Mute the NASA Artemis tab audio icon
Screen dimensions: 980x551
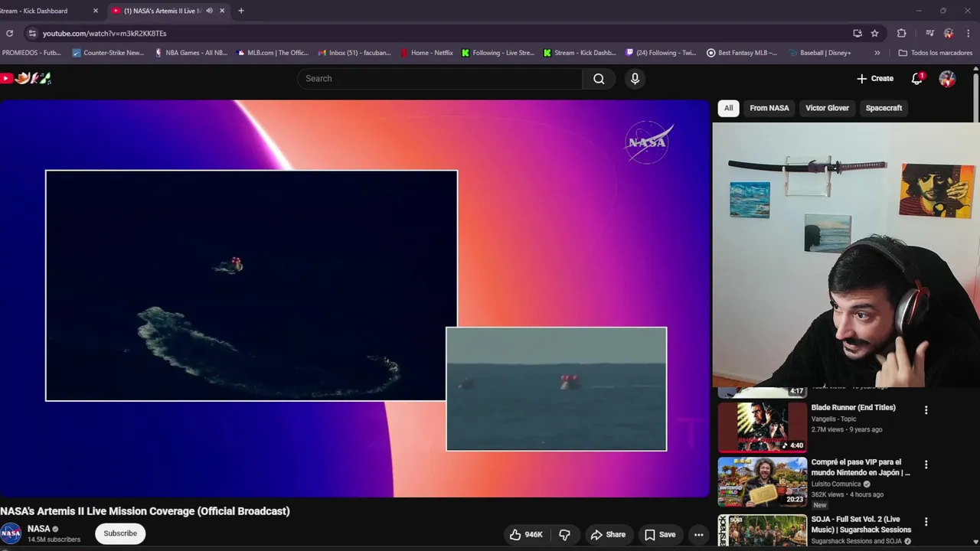tap(209, 11)
